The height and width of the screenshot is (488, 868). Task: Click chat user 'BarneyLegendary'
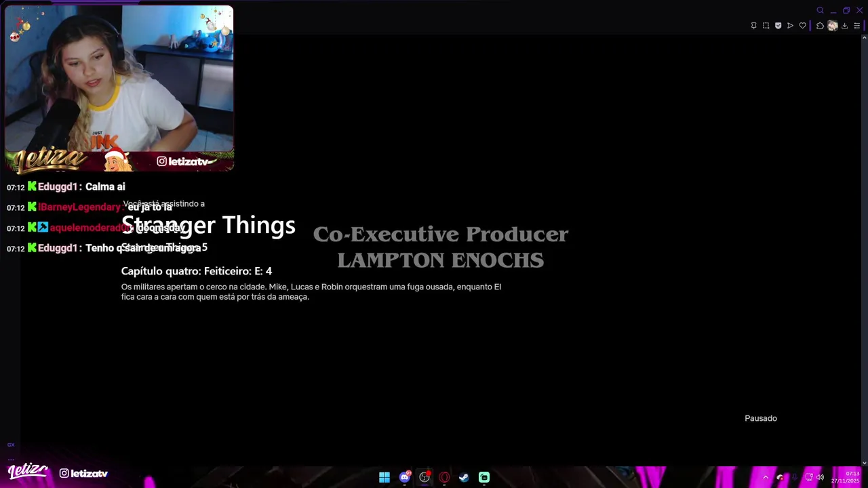point(79,207)
